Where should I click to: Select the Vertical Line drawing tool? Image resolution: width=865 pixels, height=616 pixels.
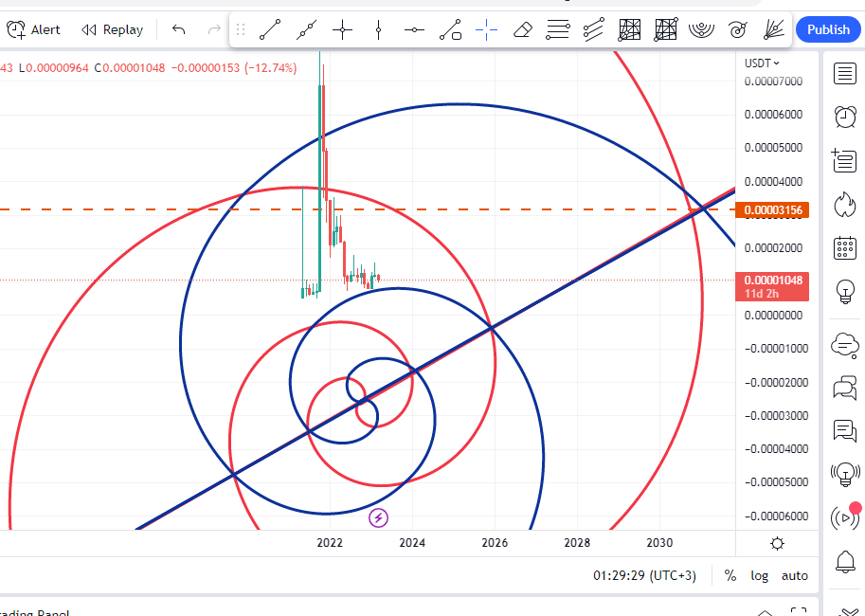[x=378, y=29]
